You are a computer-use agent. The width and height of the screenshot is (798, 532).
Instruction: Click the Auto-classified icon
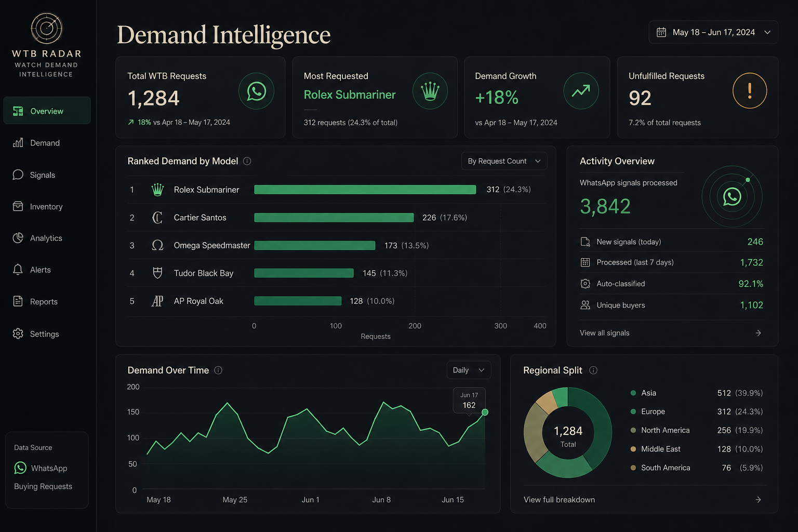click(585, 284)
